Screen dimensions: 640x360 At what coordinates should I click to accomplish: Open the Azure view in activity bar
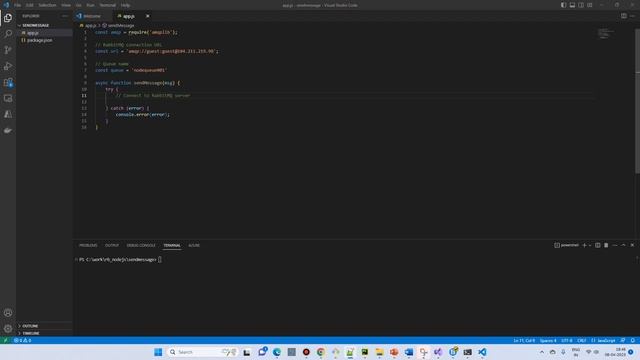click(8, 114)
